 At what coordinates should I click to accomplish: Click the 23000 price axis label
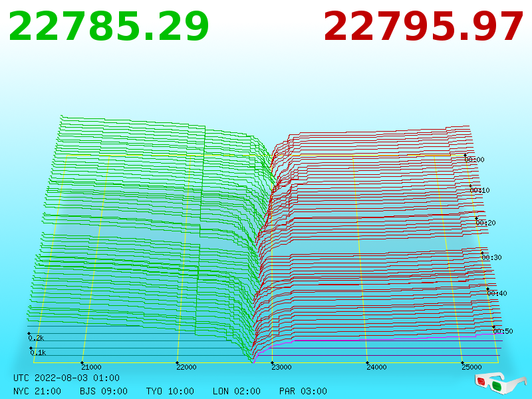[281, 367]
